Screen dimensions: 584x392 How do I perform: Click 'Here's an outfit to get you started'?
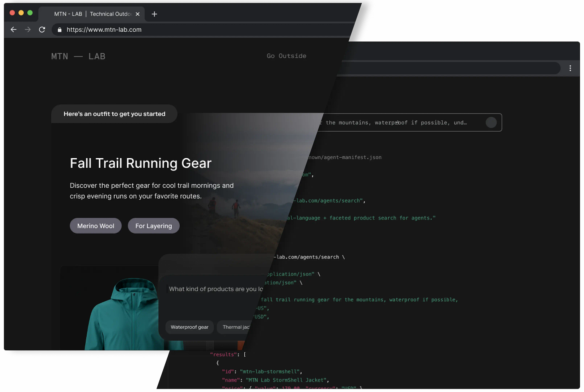(114, 114)
